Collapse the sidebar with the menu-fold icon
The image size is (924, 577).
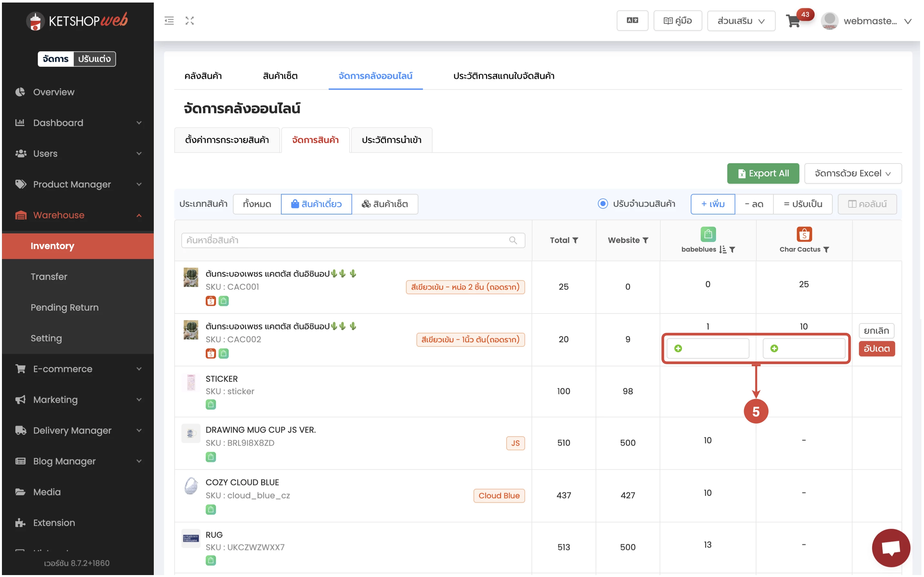click(169, 21)
